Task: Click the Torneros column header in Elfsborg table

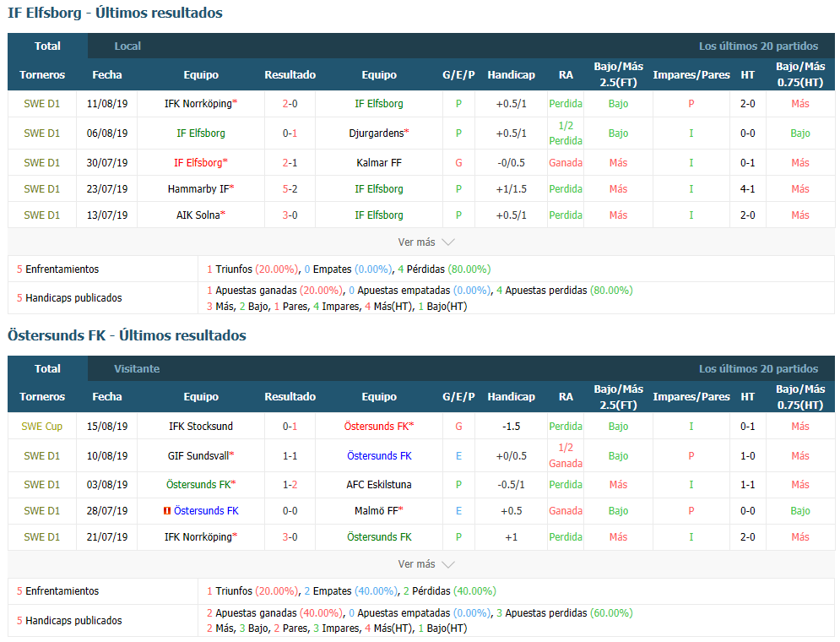Action: tap(41, 75)
